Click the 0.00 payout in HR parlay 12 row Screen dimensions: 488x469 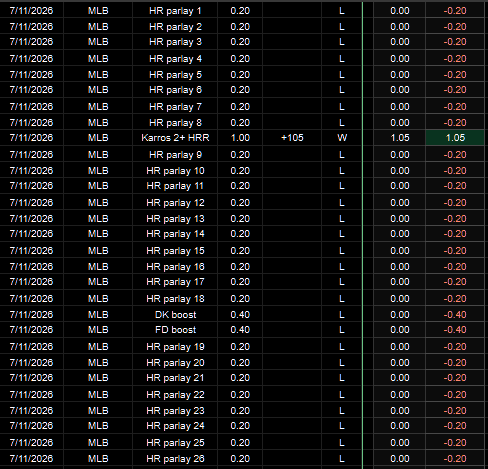[399, 203]
